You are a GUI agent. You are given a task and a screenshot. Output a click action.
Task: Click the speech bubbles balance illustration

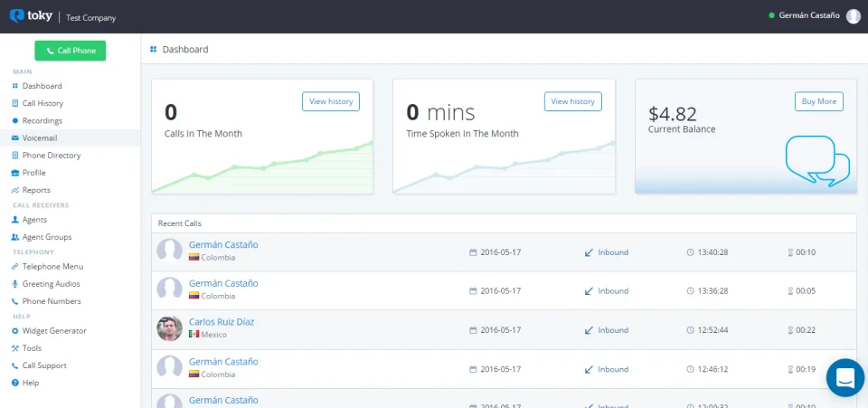817,160
